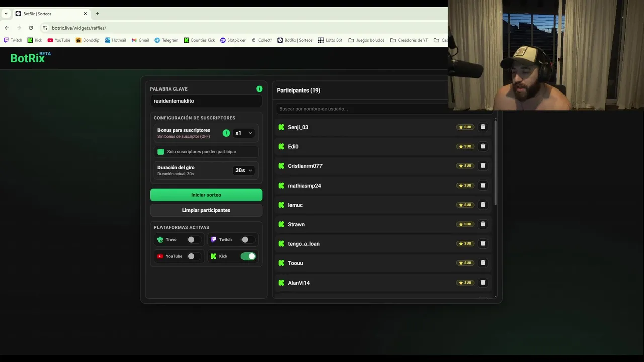The width and height of the screenshot is (644, 362).
Task: Open new browser tab with plus icon
Action: point(97,14)
